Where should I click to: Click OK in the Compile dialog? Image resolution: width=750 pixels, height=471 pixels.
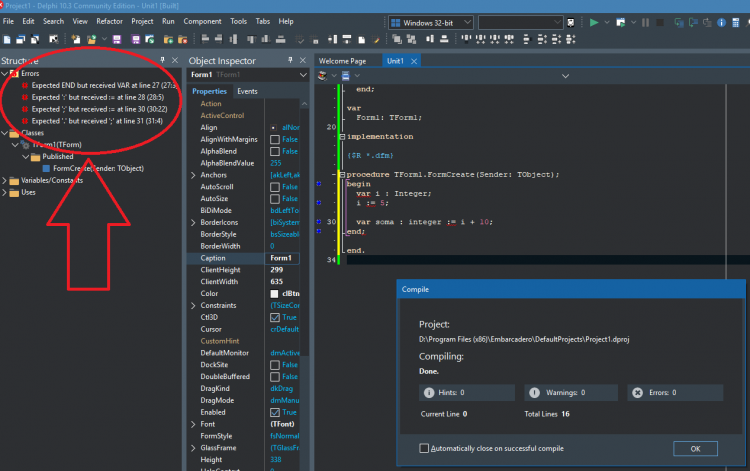click(x=695, y=449)
